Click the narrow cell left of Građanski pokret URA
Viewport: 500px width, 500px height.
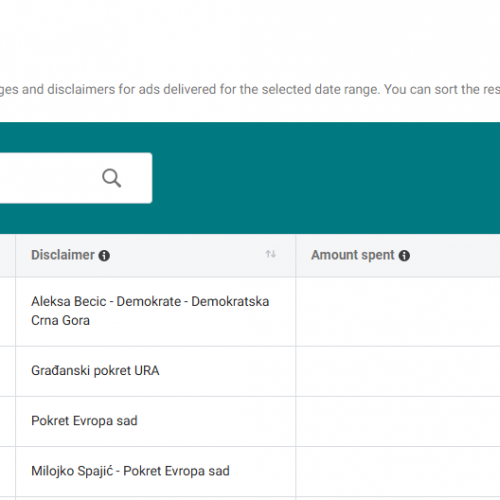tap(7, 371)
